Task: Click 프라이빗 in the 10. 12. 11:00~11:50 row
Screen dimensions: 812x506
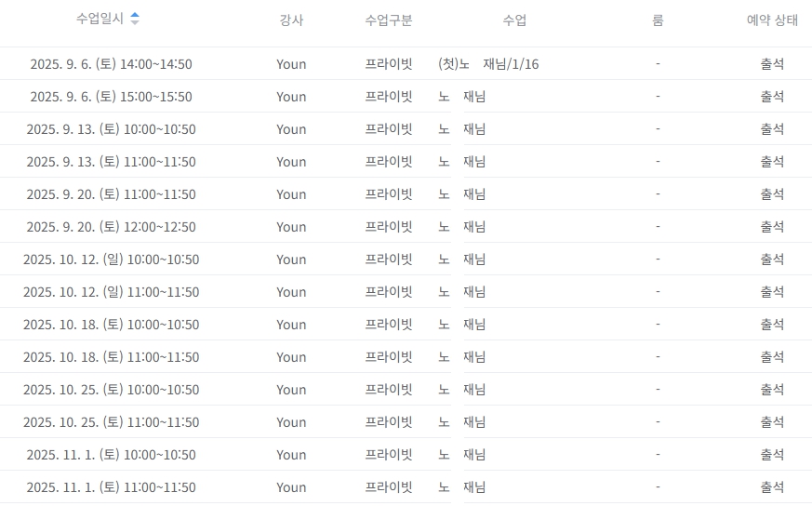Action: point(389,292)
